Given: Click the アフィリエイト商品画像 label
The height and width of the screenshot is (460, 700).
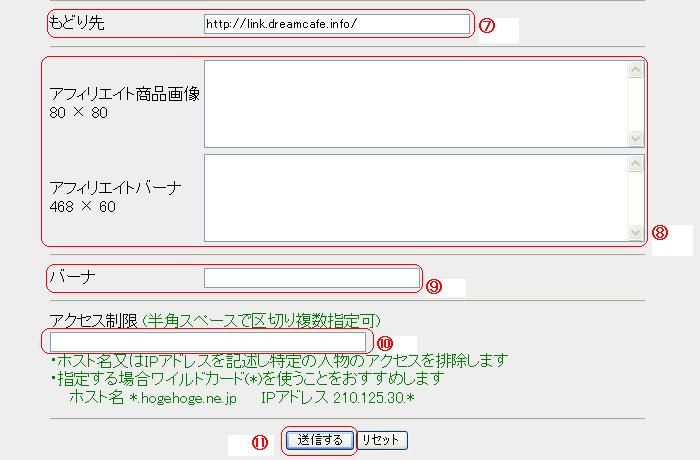Looking at the screenshot, I should pyautogui.click(x=125, y=94).
